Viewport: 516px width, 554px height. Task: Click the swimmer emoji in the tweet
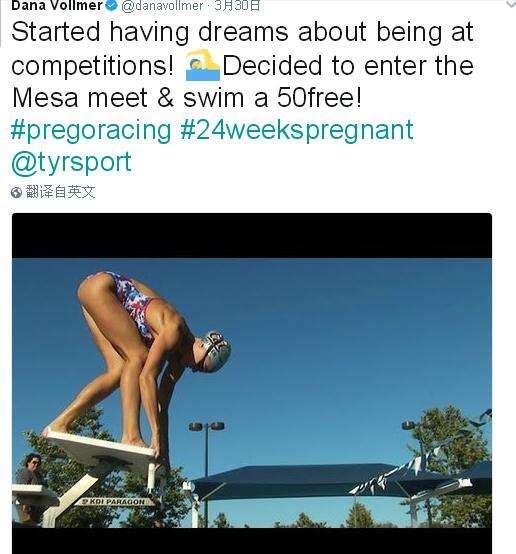[x=203, y=65]
